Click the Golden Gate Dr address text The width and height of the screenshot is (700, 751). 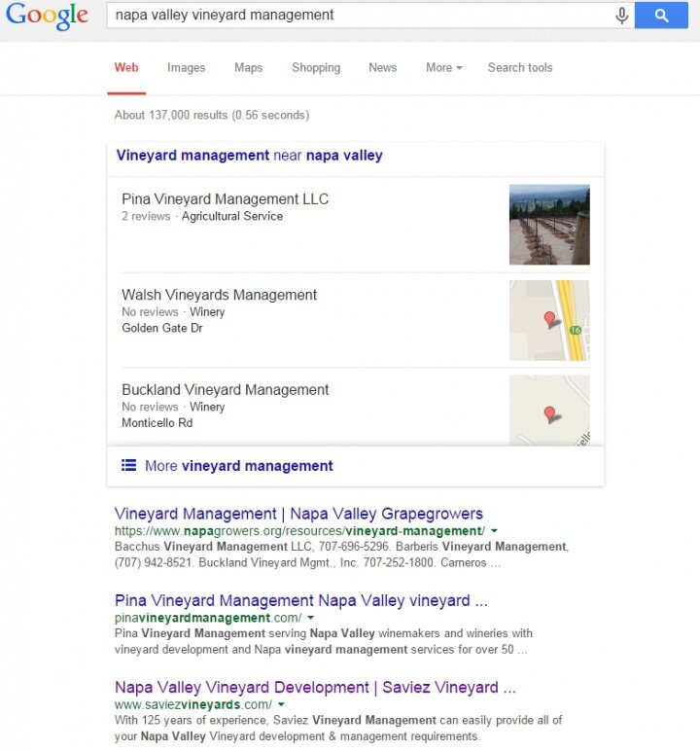162,328
